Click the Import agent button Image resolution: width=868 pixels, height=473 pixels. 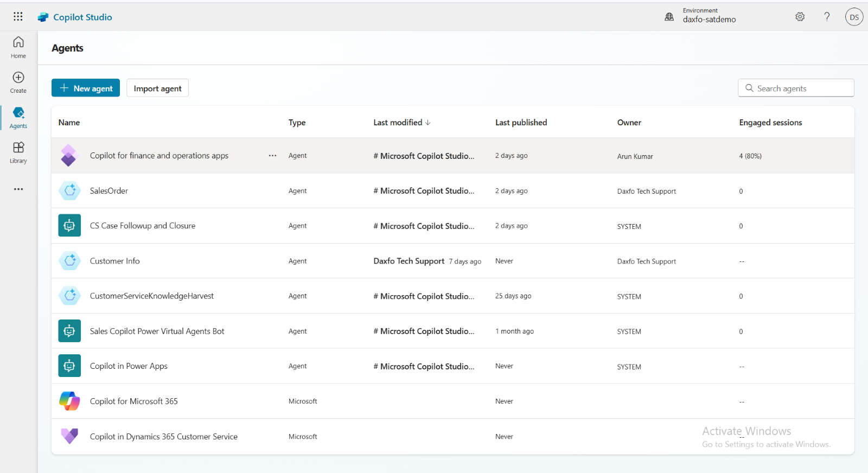click(x=157, y=88)
